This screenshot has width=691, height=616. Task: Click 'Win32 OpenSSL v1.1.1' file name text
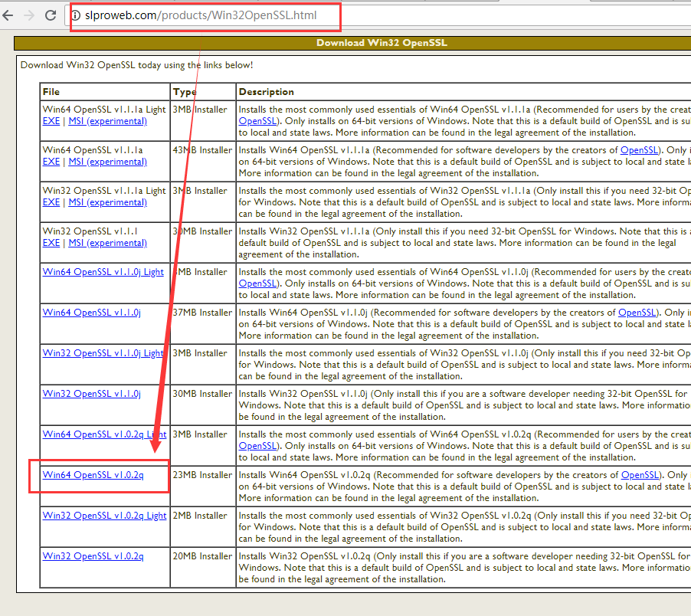click(90, 231)
